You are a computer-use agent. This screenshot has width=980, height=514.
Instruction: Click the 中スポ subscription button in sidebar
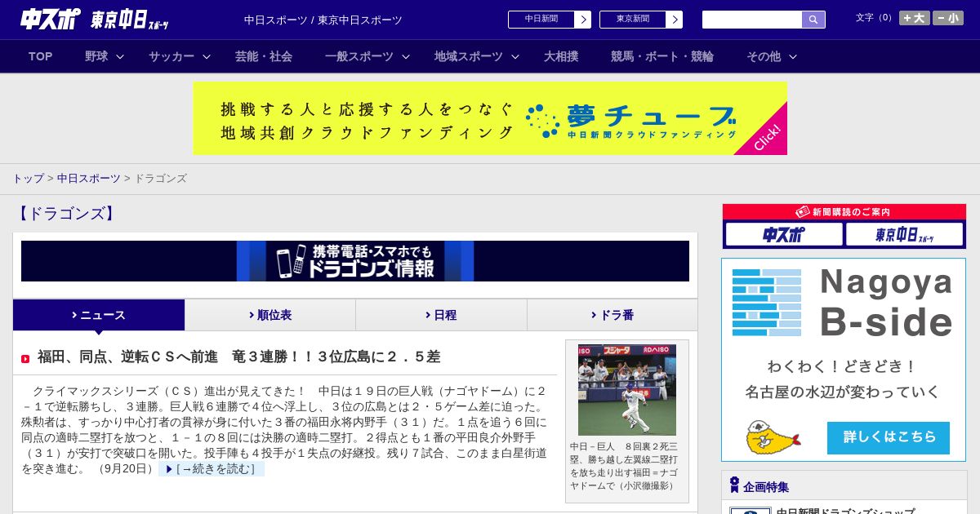pyautogui.click(x=784, y=235)
